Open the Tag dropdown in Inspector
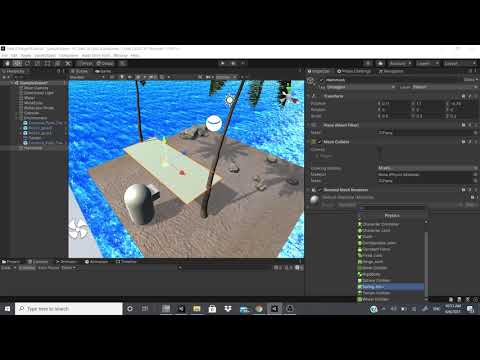The width and height of the screenshot is (480, 360). (361, 87)
